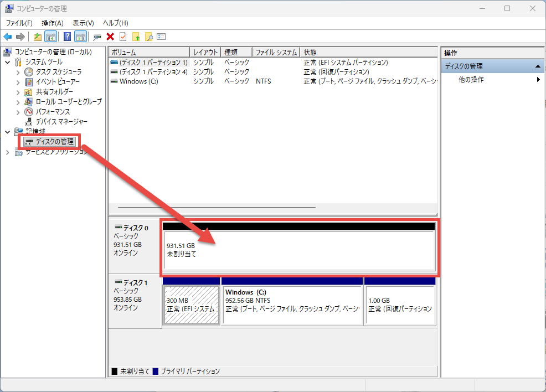This screenshot has height=392, width=546.
Task: Collapse the システム ツール tree node
Action: 7,62
